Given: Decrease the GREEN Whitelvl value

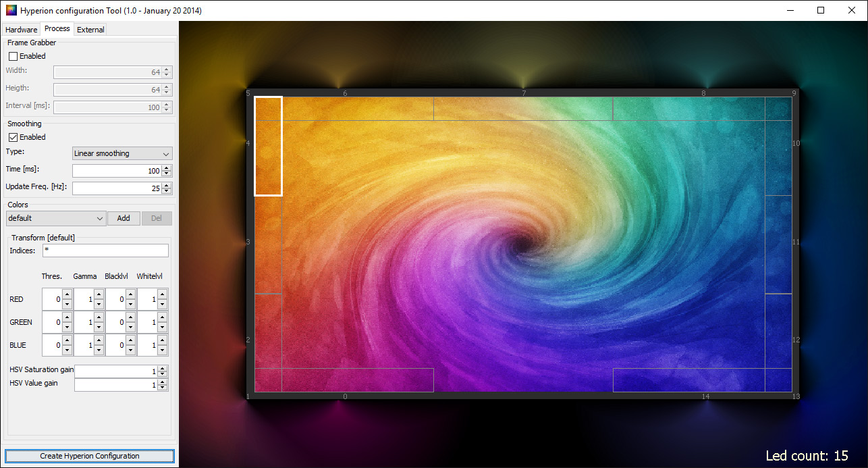Looking at the screenshot, I should coord(162,327).
